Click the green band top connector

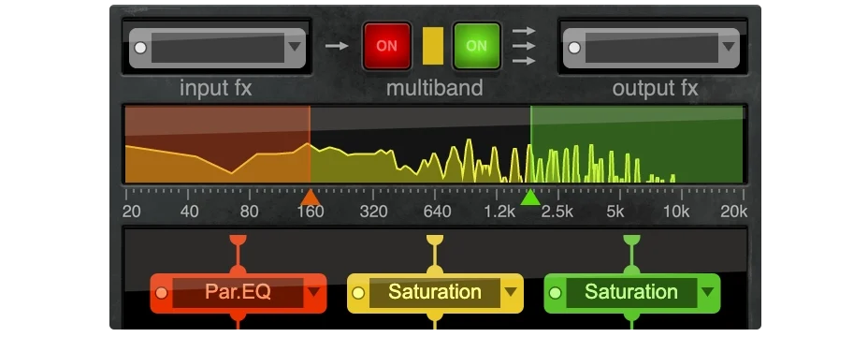(x=631, y=240)
